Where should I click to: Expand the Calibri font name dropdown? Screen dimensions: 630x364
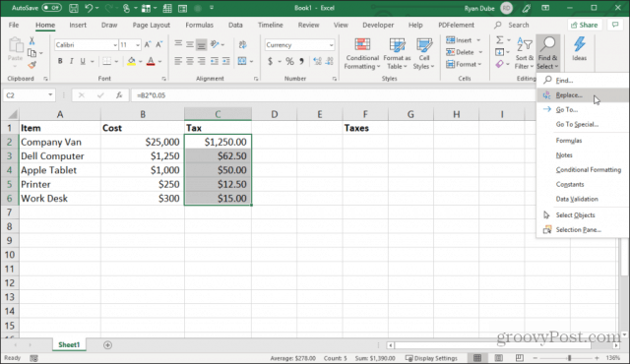(114, 45)
